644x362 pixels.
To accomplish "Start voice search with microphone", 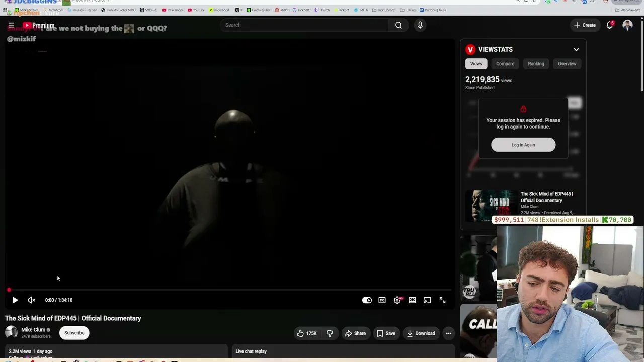I will pyautogui.click(x=420, y=25).
